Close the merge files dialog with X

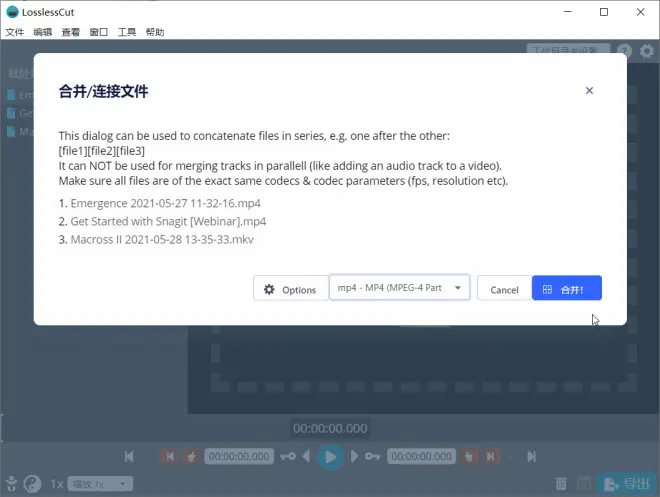589,90
